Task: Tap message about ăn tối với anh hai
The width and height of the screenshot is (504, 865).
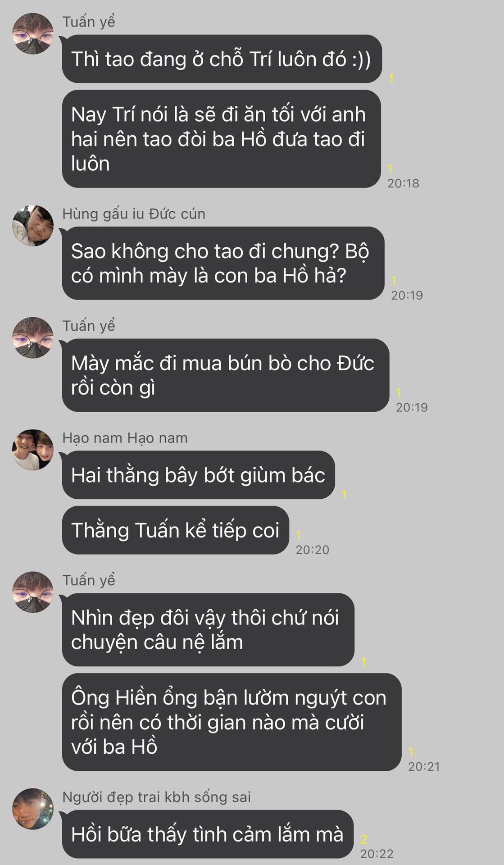Action: click(222, 139)
